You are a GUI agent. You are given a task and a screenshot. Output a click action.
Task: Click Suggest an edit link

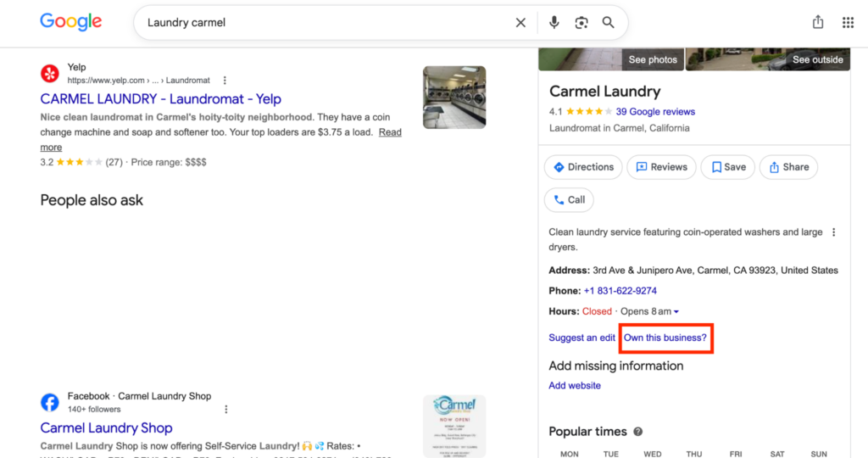click(581, 338)
